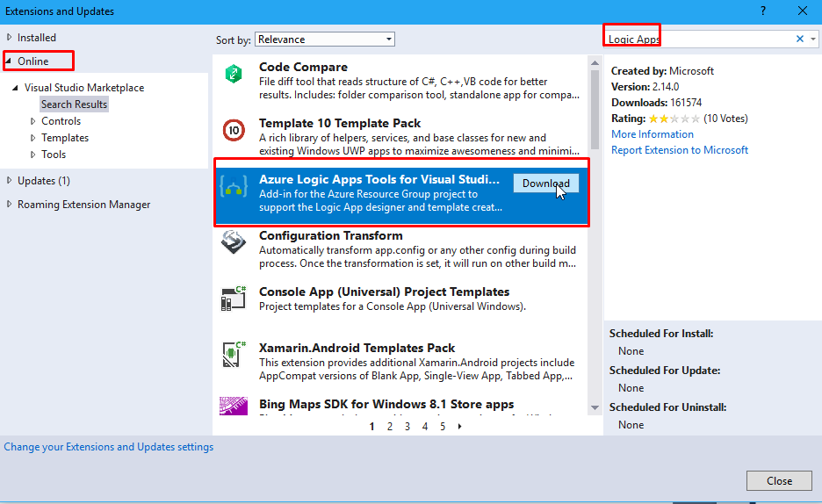The image size is (822, 504).
Task: Click in the Logic Apps search field
Action: point(699,39)
